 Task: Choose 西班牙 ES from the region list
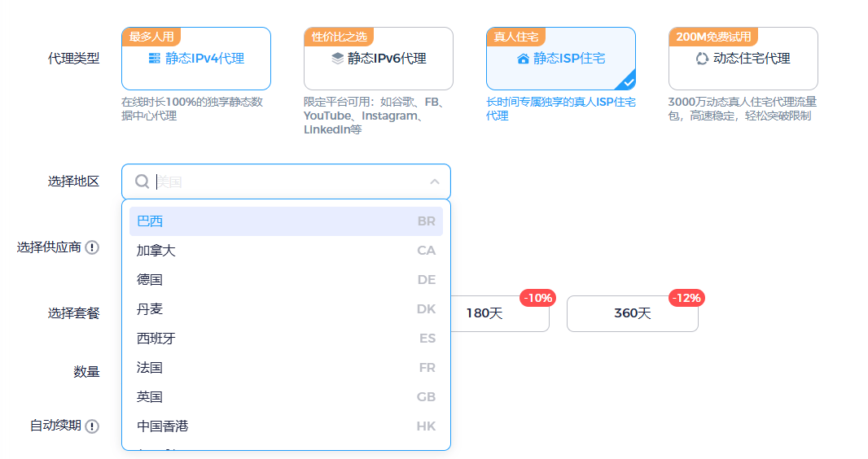tap(286, 339)
